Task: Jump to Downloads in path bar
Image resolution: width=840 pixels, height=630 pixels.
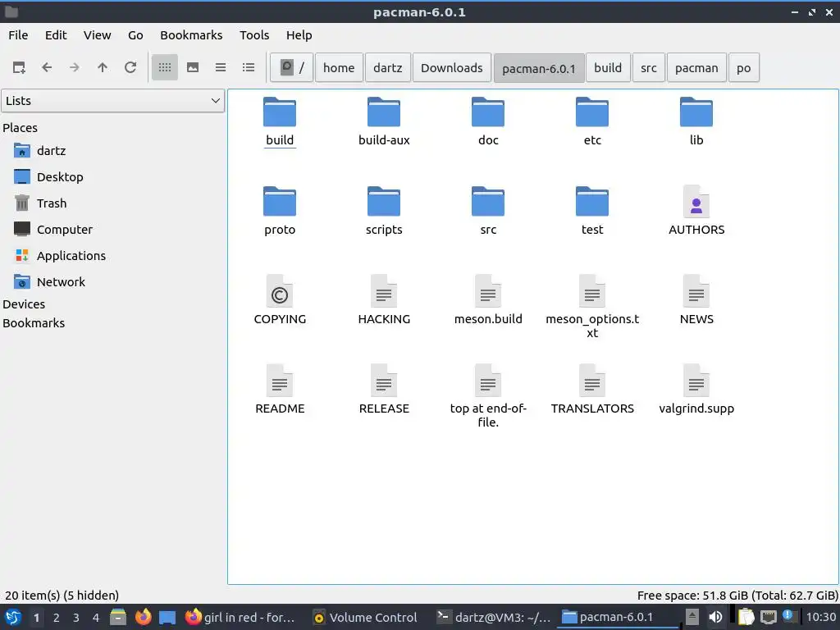Action: [452, 67]
